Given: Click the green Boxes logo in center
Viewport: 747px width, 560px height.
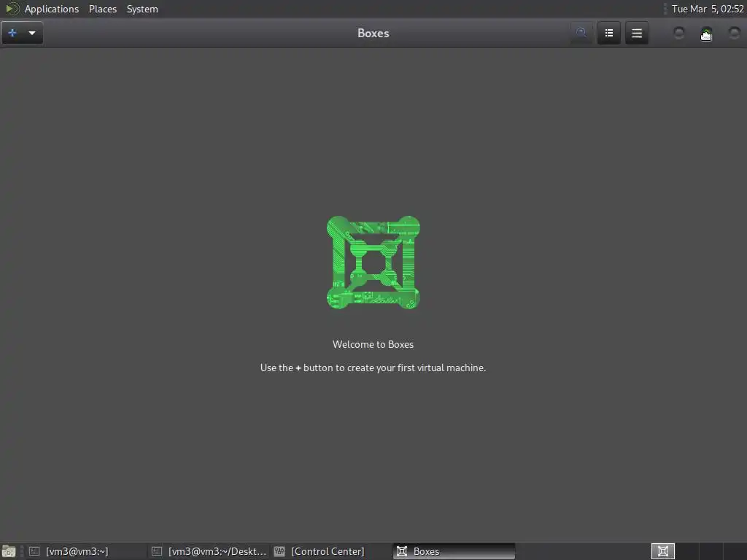Looking at the screenshot, I should (x=373, y=262).
